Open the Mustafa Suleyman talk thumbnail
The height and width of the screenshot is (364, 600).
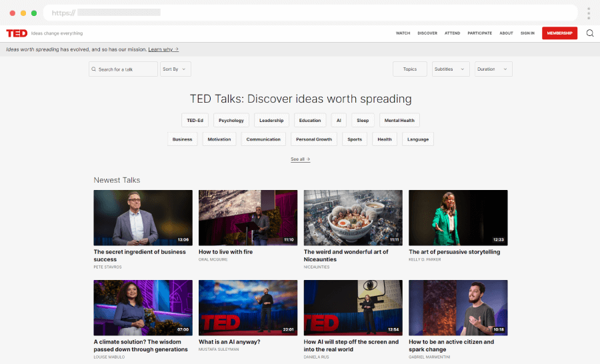pyautogui.click(x=248, y=308)
